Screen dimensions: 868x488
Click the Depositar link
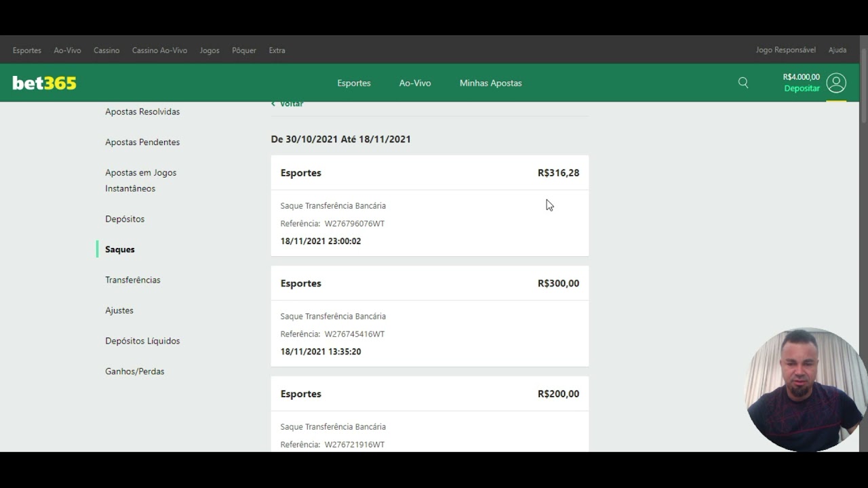pyautogui.click(x=802, y=89)
